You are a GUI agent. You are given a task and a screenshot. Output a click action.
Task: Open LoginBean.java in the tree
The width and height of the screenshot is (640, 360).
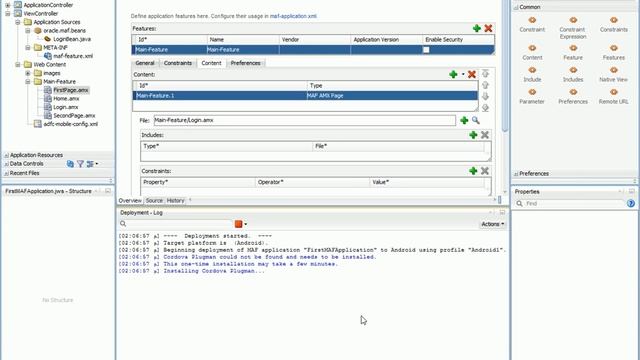tap(72, 39)
